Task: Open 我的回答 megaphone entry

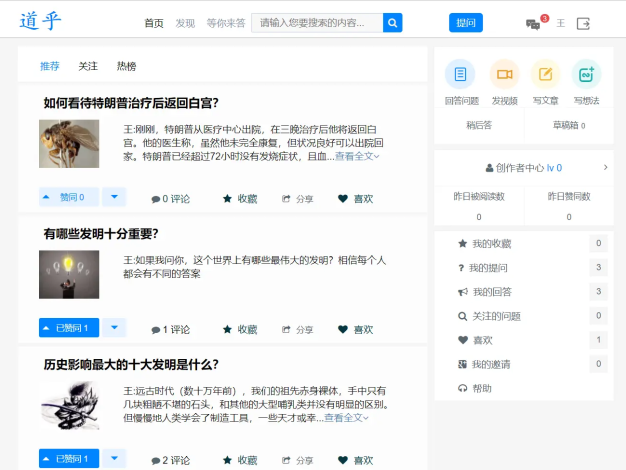Action: click(x=485, y=292)
